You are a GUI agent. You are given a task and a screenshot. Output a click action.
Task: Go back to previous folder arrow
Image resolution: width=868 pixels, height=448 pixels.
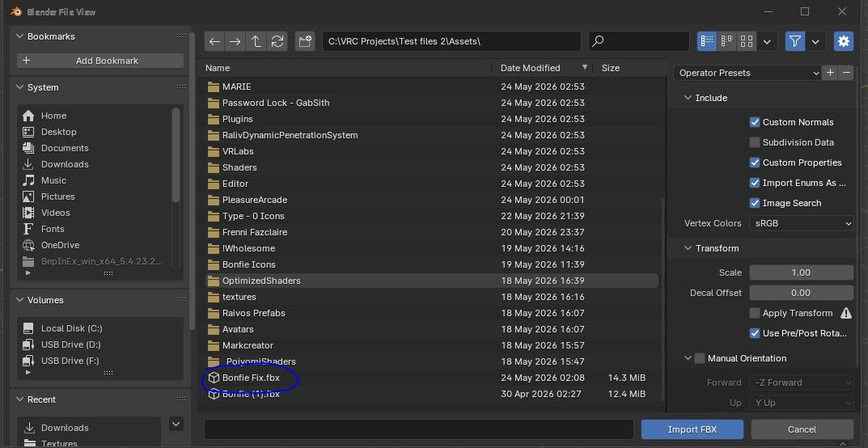[x=215, y=41]
